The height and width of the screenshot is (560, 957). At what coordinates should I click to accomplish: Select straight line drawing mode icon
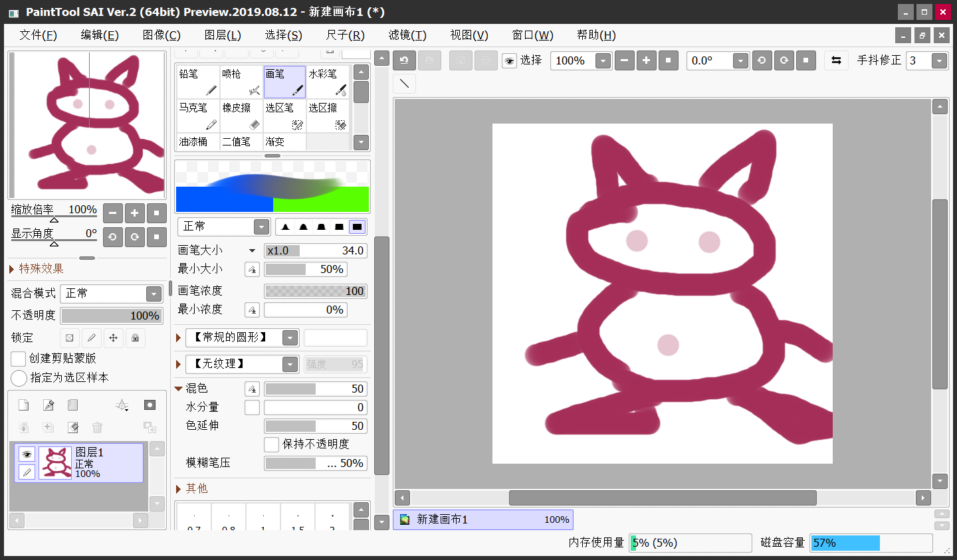[404, 84]
